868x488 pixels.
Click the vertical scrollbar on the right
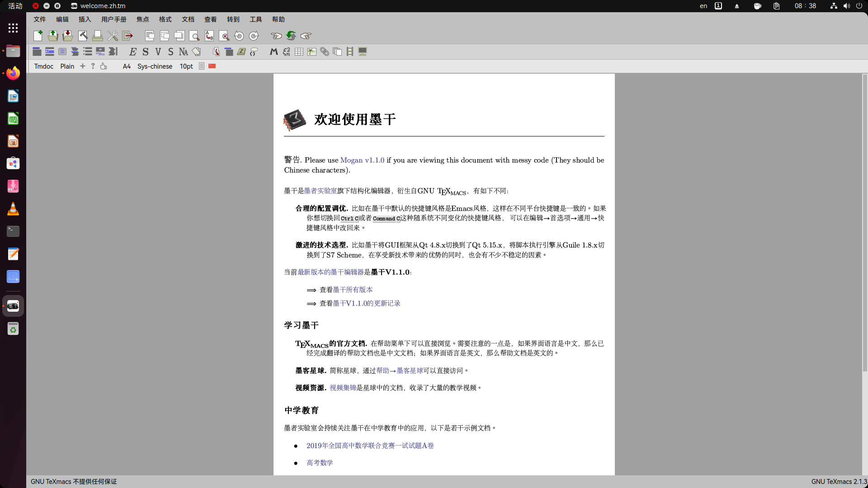coord(865,223)
